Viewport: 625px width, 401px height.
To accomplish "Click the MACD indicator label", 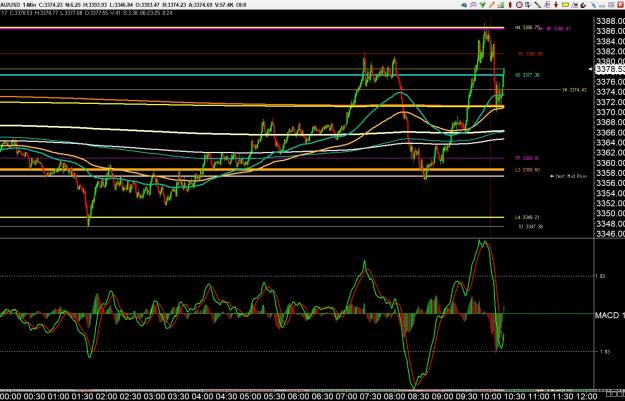I will (609, 315).
